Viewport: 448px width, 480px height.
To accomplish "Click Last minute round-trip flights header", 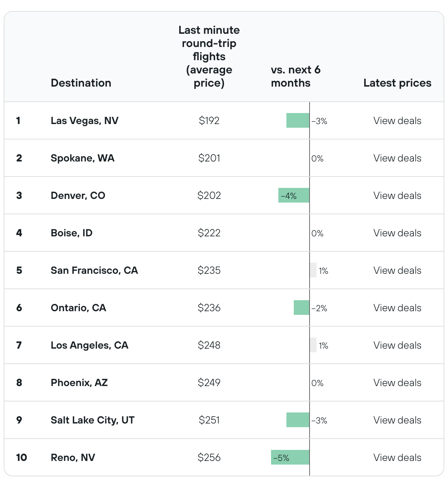I will [209, 57].
